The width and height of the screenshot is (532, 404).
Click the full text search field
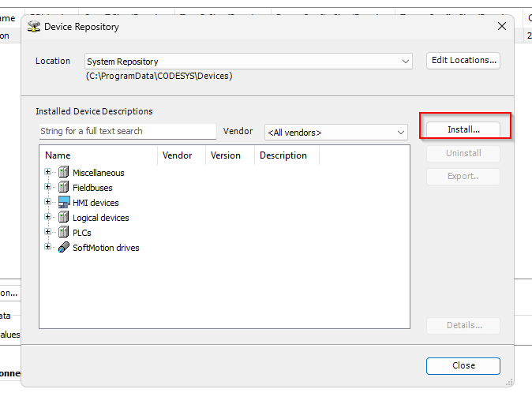pos(127,132)
